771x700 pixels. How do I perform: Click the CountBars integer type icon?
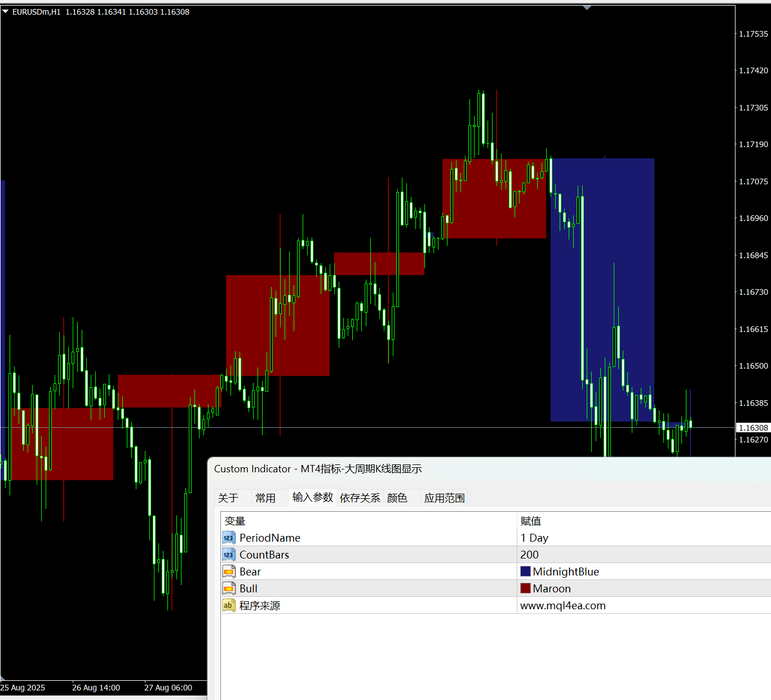228,555
